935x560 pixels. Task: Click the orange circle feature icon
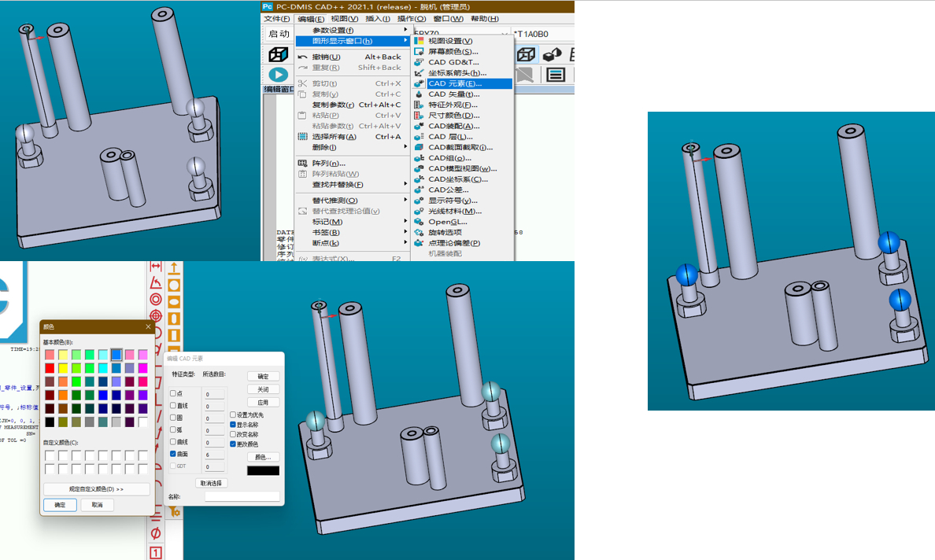(174, 285)
